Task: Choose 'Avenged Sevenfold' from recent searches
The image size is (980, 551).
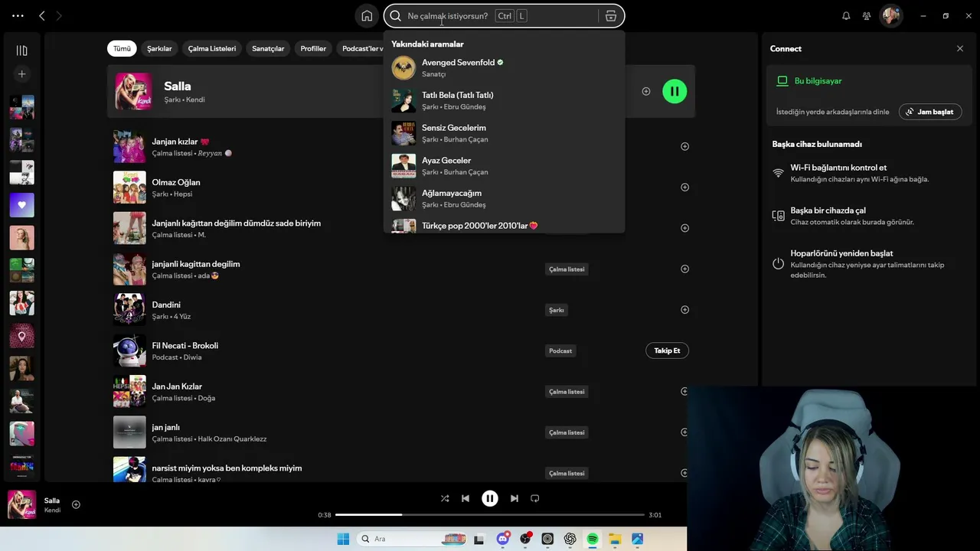Action: pyautogui.click(x=504, y=68)
